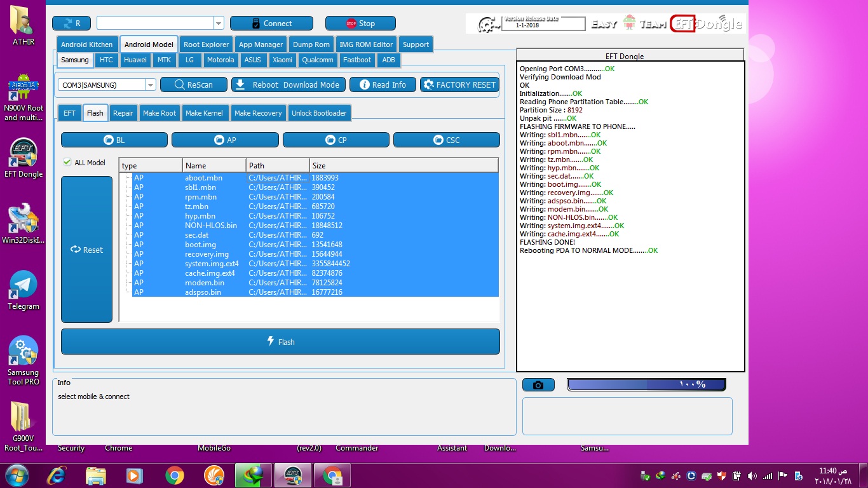Screen dimensions: 868x488
Task: Open Windows Explorer from the taskbar
Action: point(96,475)
